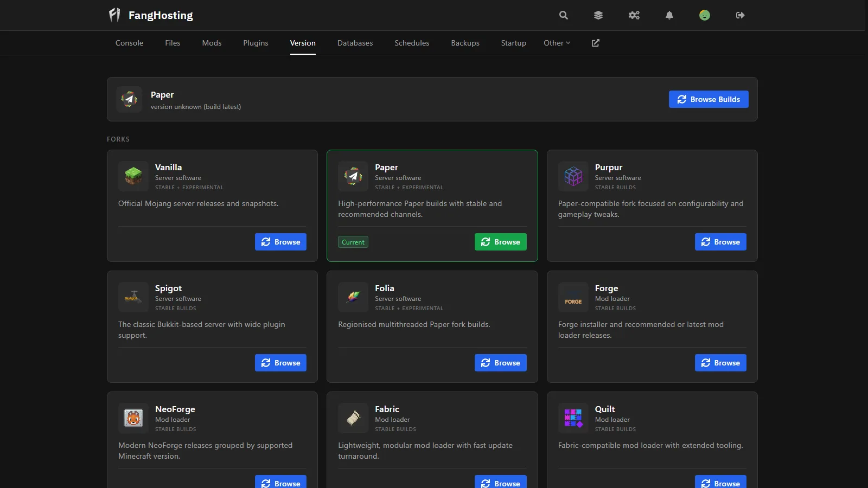
Task: Click the Spigot card title
Action: 168,288
